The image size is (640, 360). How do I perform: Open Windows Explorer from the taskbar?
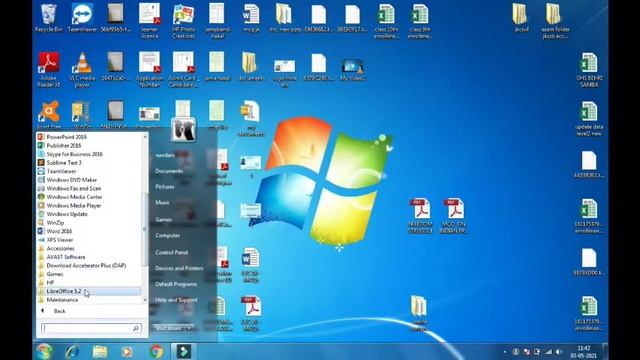(x=100, y=351)
